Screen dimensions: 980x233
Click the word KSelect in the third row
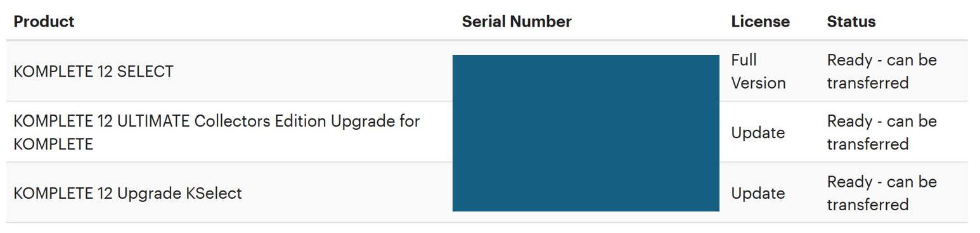click(x=214, y=193)
